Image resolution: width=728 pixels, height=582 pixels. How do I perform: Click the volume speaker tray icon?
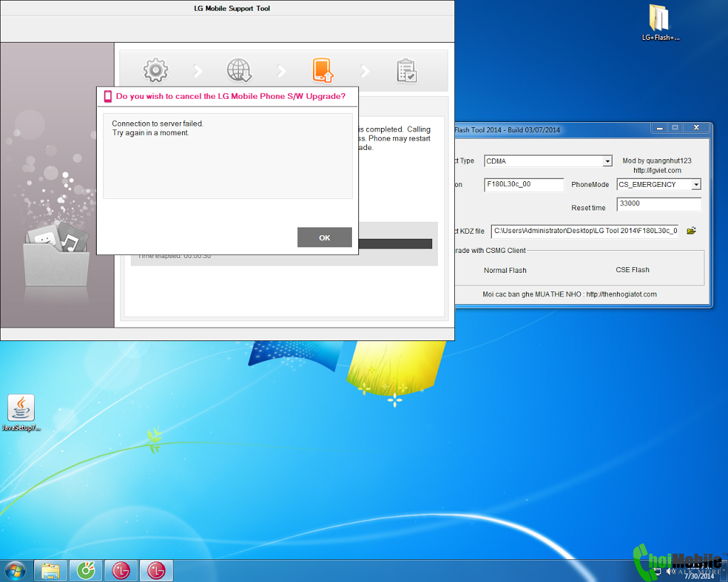(x=670, y=571)
